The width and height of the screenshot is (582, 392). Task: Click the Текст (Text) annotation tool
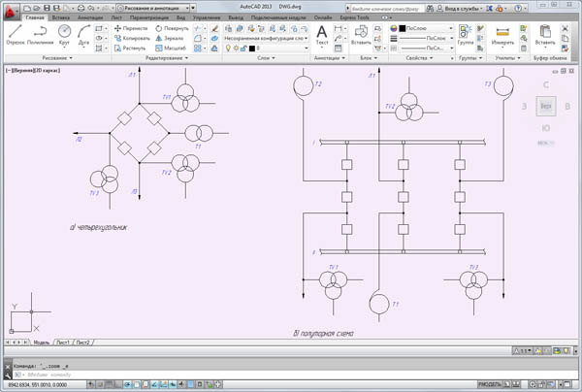[x=322, y=35]
